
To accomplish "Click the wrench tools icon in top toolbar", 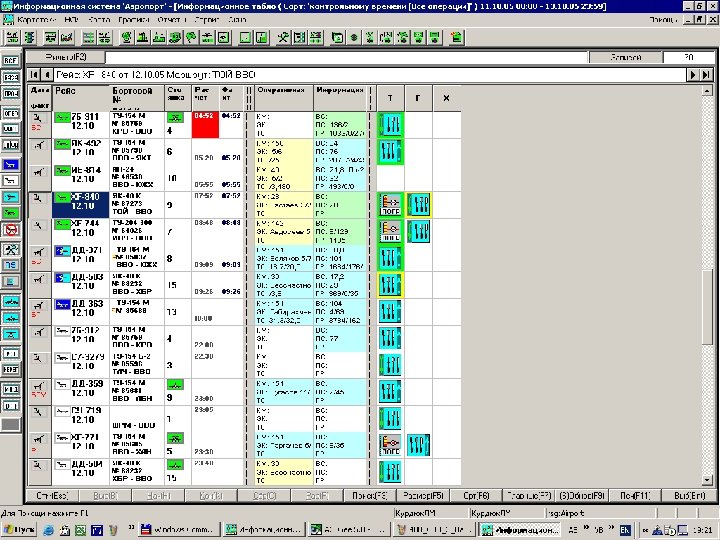I will tap(282, 37).
